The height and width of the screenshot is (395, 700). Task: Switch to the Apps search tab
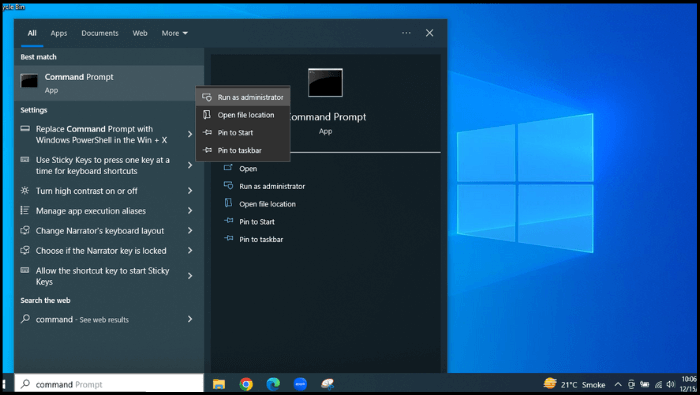click(58, 33)
